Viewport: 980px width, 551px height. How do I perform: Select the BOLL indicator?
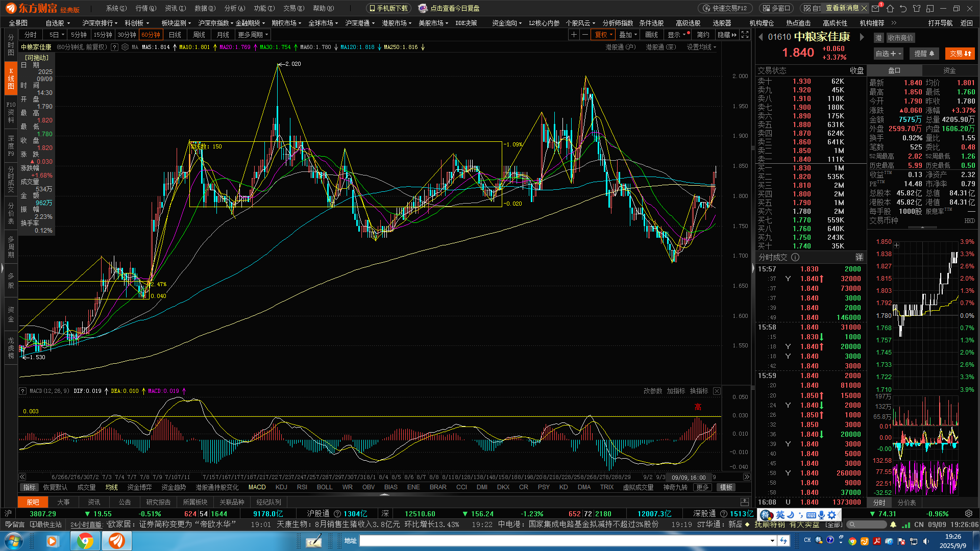[325, 487]
